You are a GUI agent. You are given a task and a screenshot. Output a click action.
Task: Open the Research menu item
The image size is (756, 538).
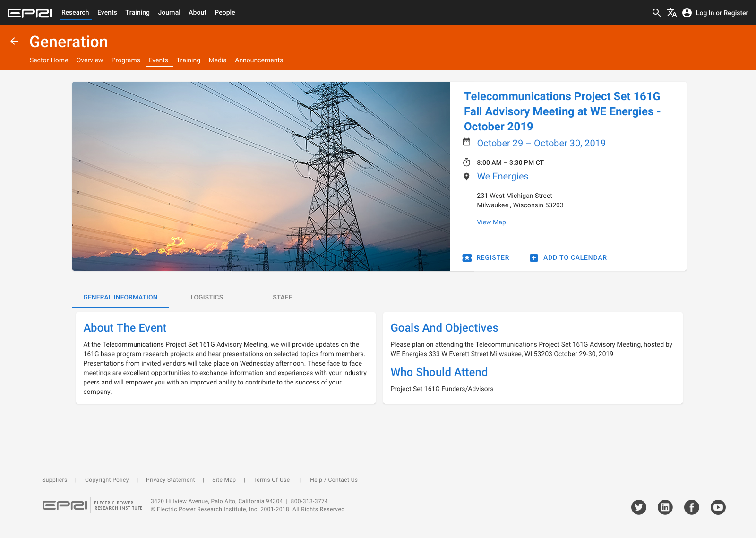[75, 13]
